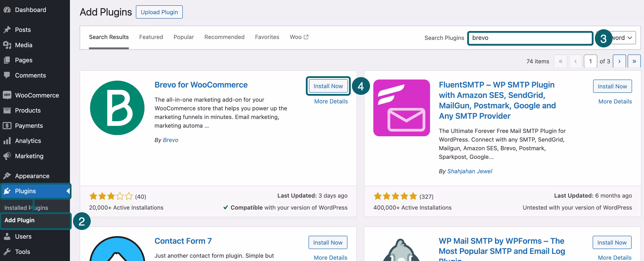Open the Favorites plugins tab
The height and width of the screenshot is (261, 644).
267,37
